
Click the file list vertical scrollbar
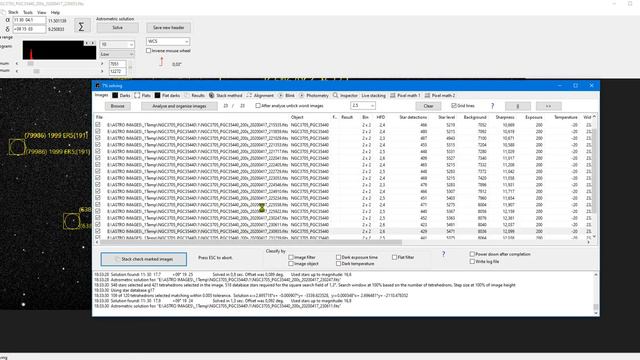(x=594, y=171)
